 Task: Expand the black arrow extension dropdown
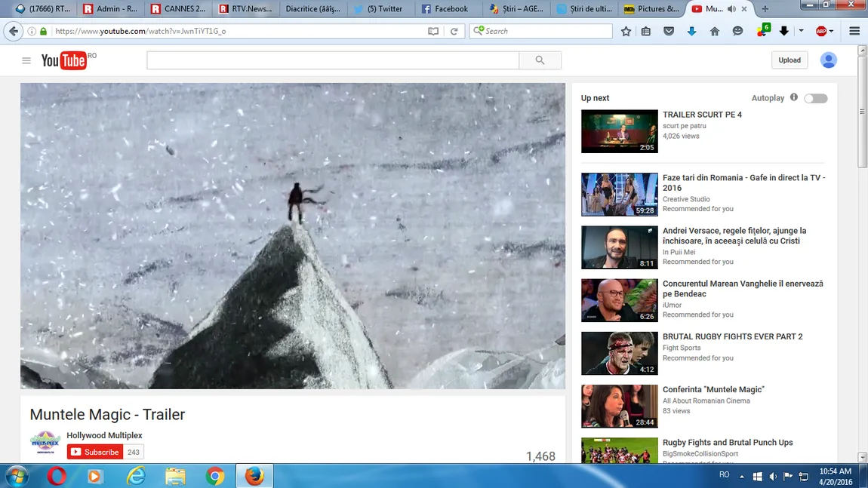(x=801, y=31)
